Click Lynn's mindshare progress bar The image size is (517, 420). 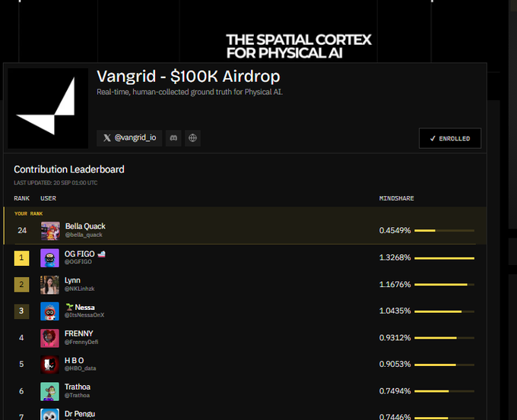click(445, 285)
